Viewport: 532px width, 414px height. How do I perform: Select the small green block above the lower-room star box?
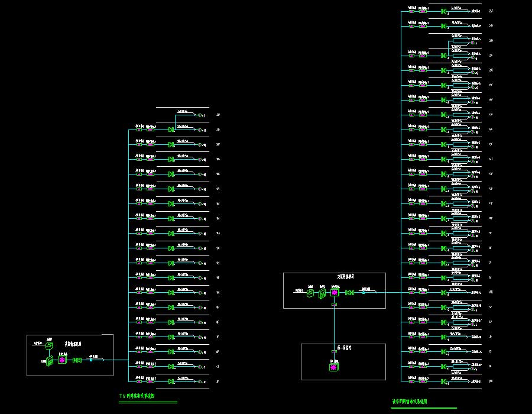(334, 351)
